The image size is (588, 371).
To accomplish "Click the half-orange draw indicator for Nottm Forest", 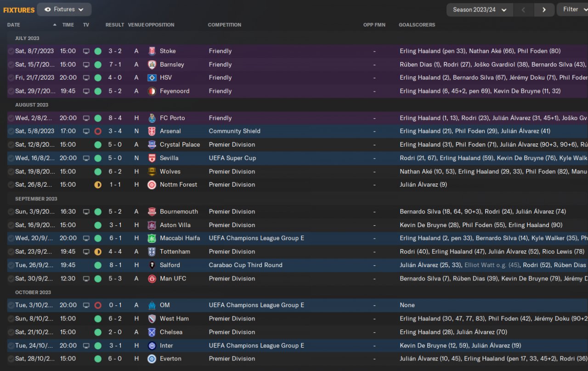I will tap(98, 185).
